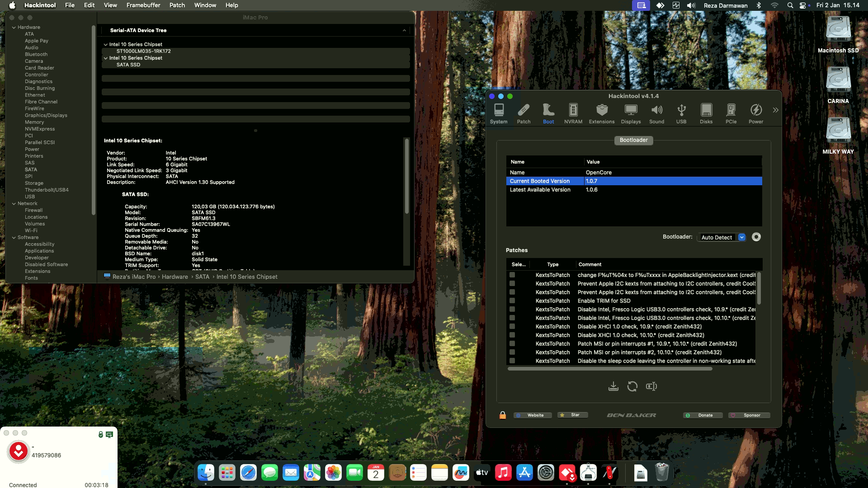This screenshot has width=868, height=488.
Task: Open the PCIe section in Hackintool
Action: pos(731,113)
